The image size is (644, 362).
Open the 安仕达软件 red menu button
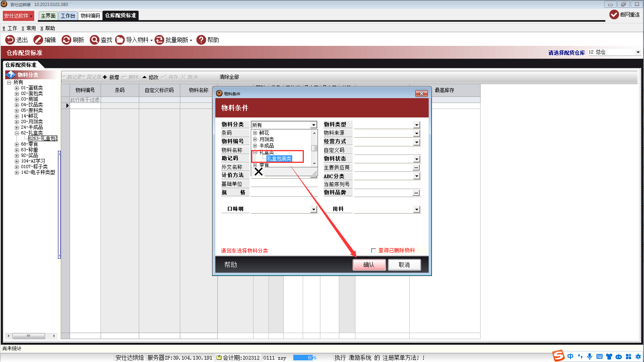point(19,16)
